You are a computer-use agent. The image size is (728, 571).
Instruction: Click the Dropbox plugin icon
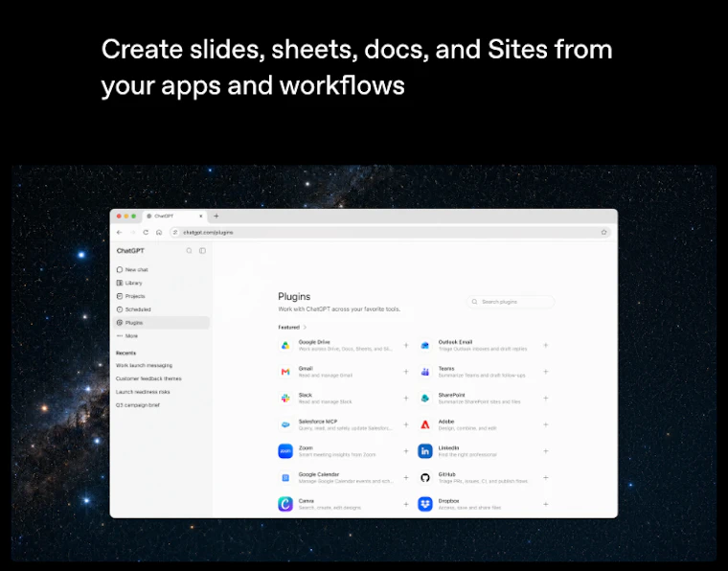425,504
